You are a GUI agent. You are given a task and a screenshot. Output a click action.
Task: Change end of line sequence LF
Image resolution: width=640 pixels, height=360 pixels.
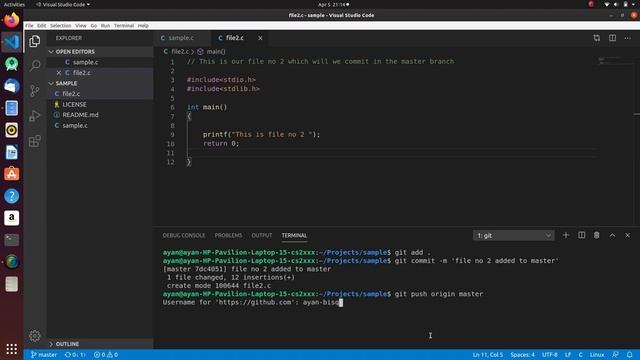[x=568, y=355]
